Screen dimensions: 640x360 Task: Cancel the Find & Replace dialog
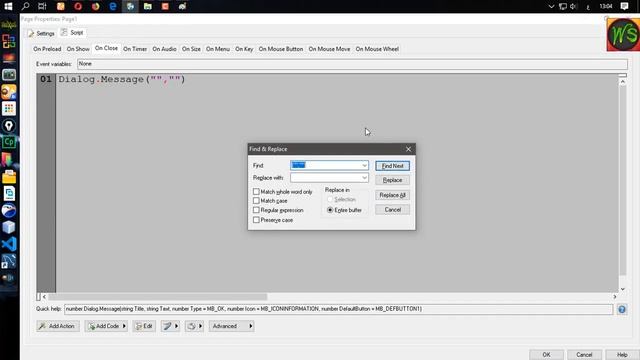(x=392, y=209)
